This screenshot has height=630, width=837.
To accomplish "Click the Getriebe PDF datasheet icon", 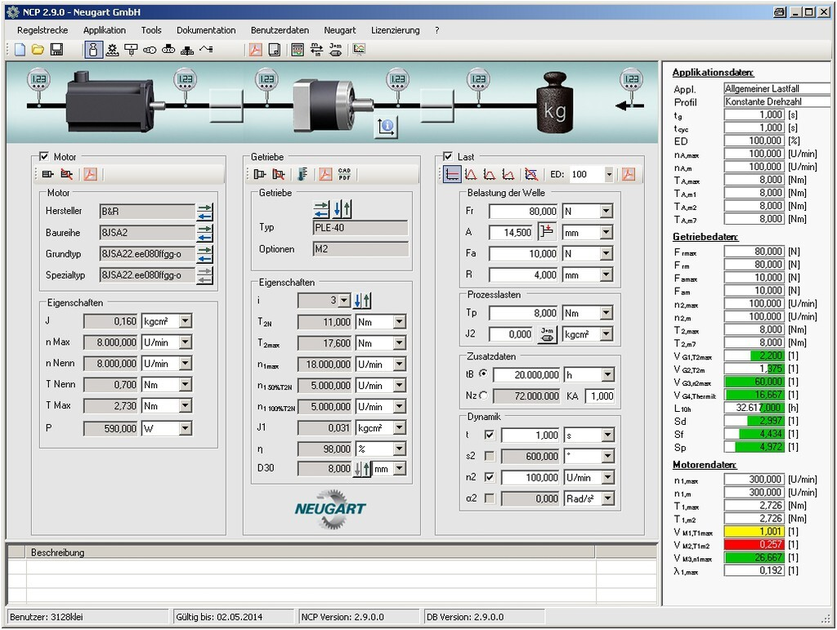I will tap(325, 174).
